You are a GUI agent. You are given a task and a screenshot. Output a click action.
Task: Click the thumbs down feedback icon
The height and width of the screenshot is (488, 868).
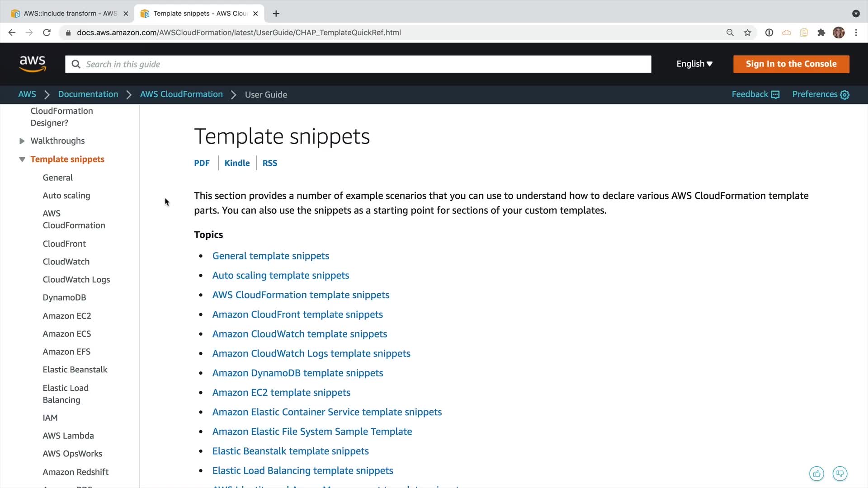pos(840,474)
